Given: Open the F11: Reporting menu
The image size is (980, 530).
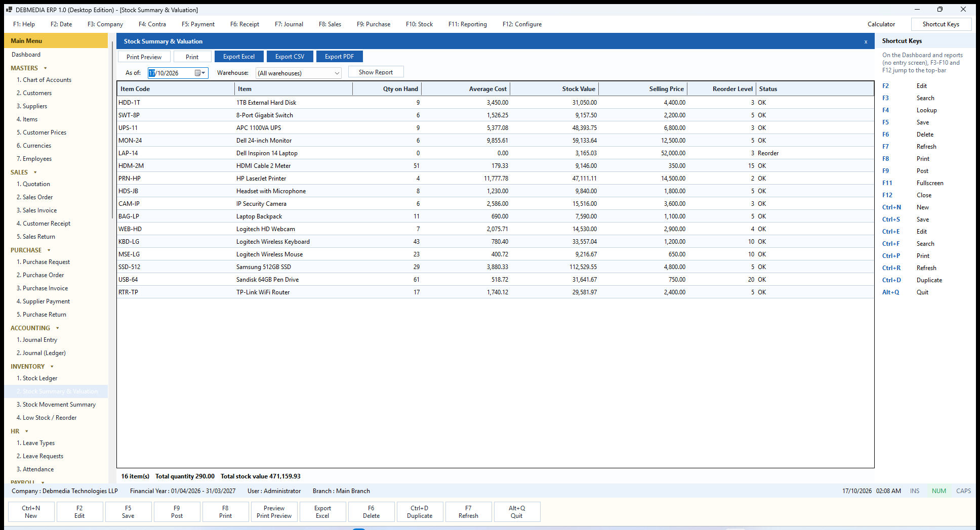Looking at the screenshot, I should pyautogui.click(x=468, y=24).
